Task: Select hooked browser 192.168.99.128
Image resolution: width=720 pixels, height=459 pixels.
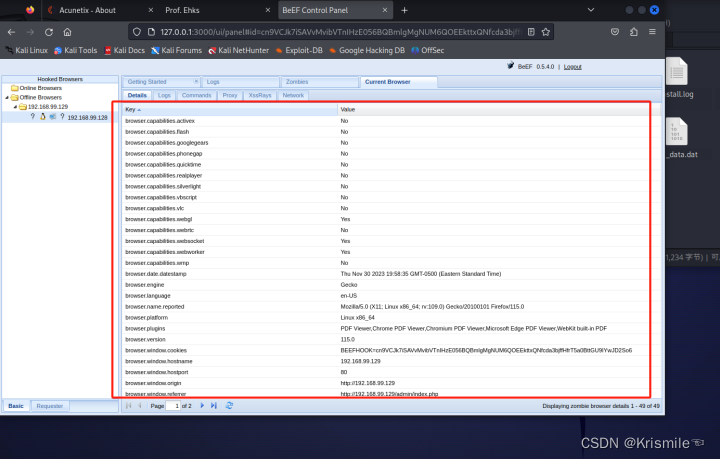Action: [87, 118]
